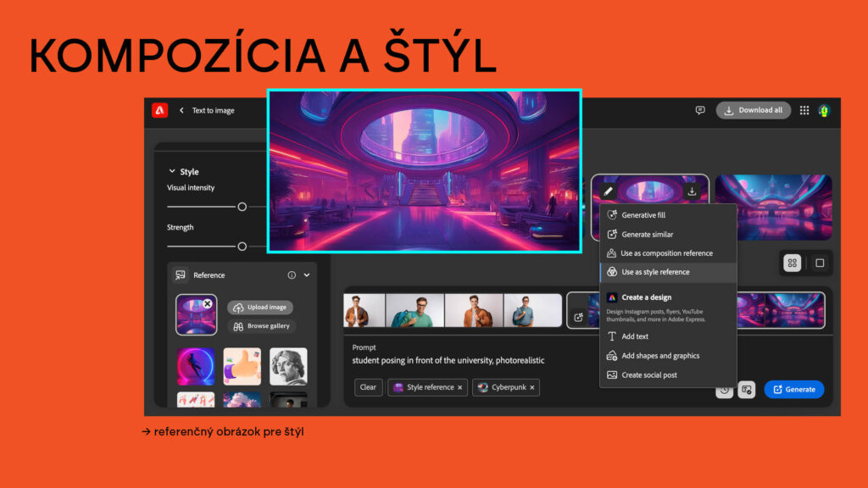This screenshot has height=488, width=868.
Task: Click the blue Generate button
Action: [794, 390]
